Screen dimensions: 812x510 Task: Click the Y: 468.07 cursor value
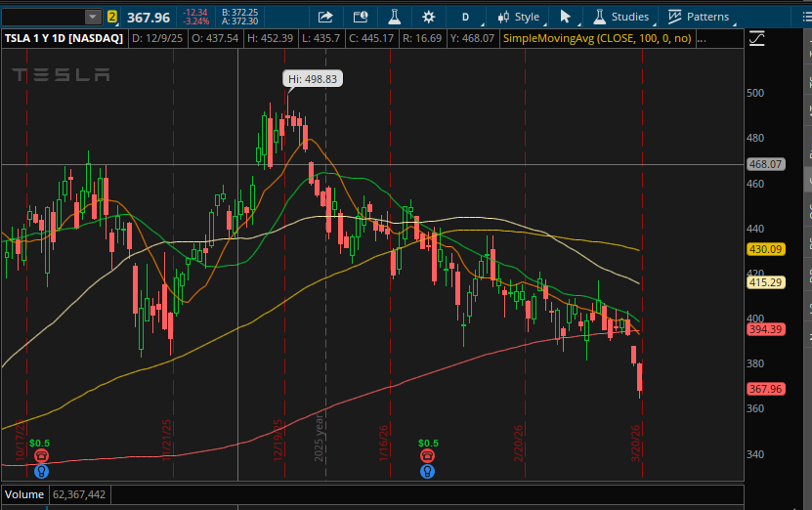[x=472, y=38]
